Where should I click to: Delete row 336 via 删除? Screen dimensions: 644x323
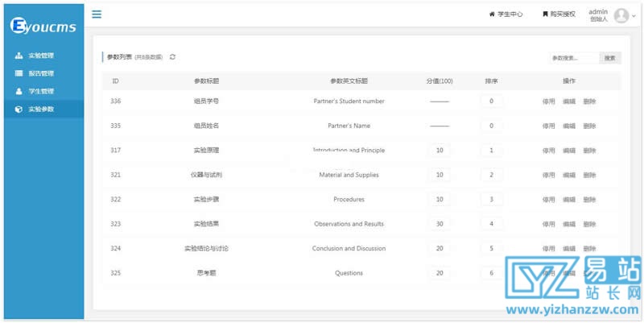pyautogui.click(x=589, y=101)
